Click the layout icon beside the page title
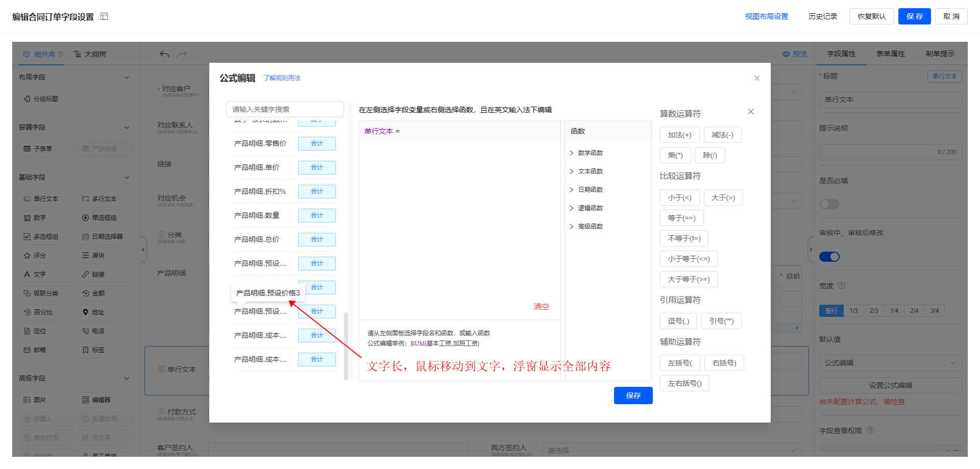980x469 pixels. pyautogui.click(x=104, y=16)
